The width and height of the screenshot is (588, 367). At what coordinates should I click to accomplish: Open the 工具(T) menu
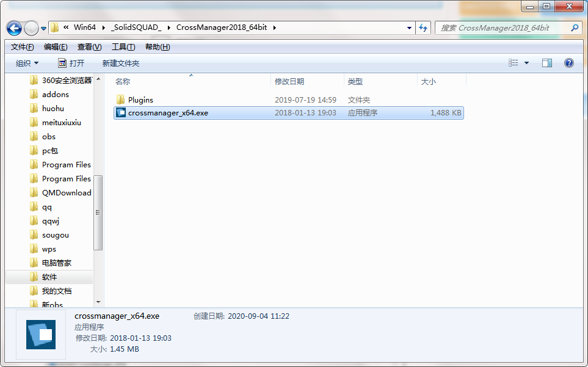[x=123, y=47]
